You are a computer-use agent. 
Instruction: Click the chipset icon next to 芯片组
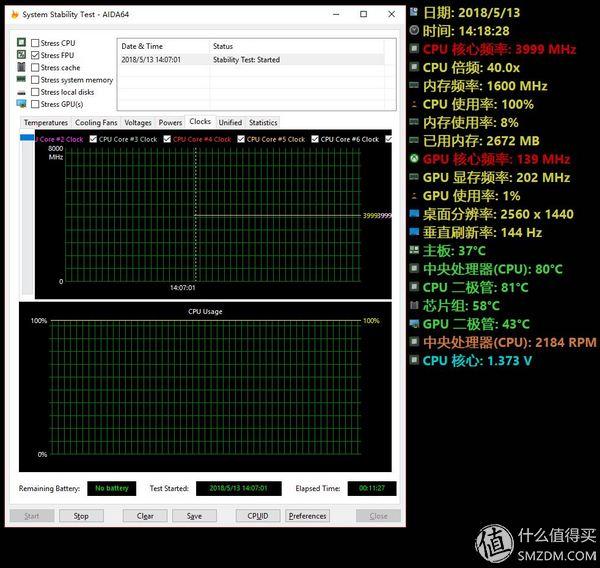(414, 305)
